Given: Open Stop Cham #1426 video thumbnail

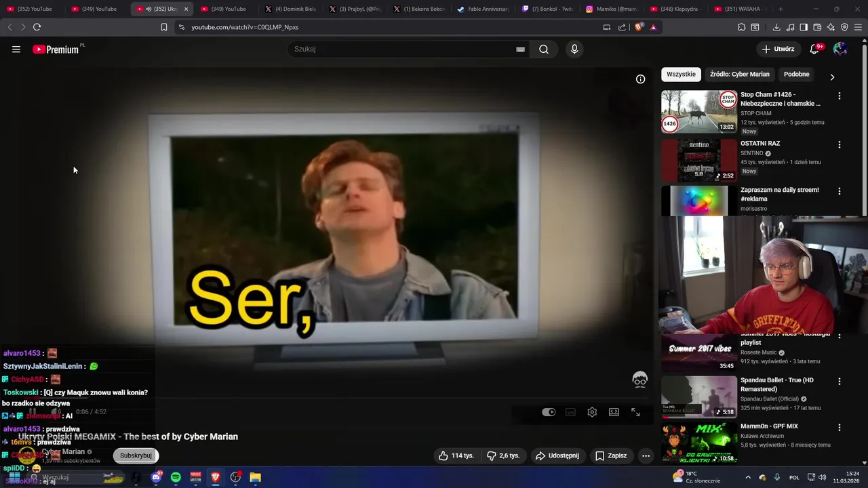Looking at the screenshot, I should 699,111.
